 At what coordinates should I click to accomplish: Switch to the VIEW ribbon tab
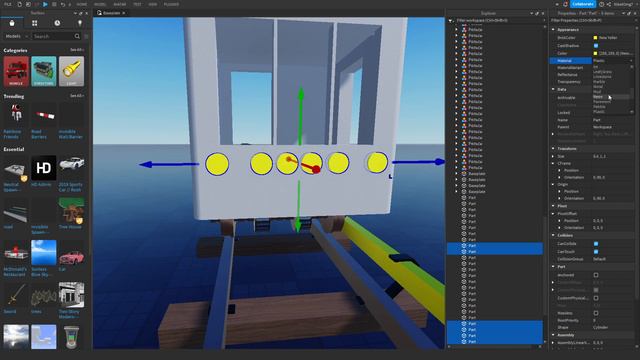[x=153, y=4]
